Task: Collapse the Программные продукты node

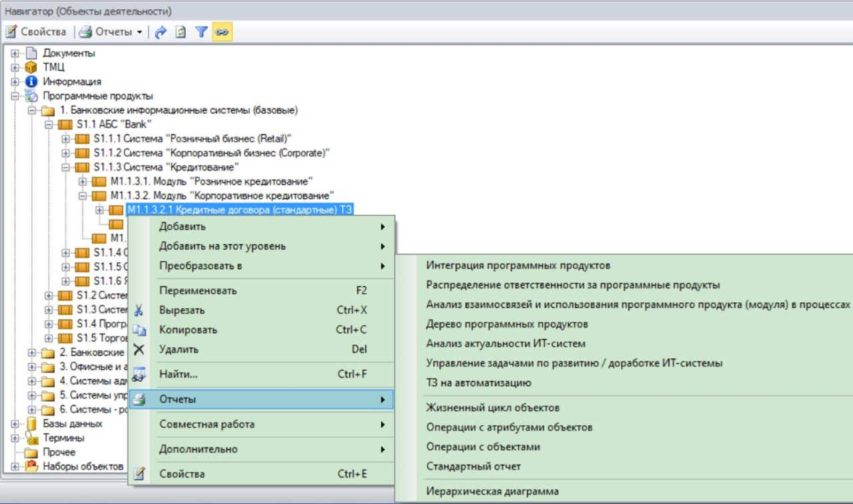Action: [15, 97]
